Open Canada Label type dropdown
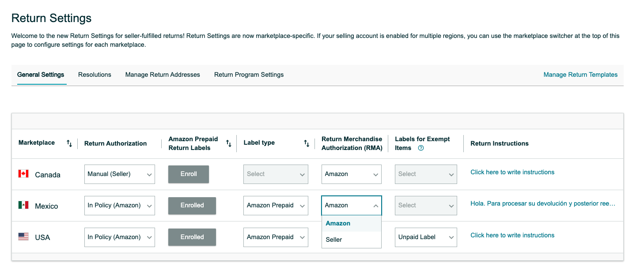This screenshot has width=644, height=270. point(276,174)
